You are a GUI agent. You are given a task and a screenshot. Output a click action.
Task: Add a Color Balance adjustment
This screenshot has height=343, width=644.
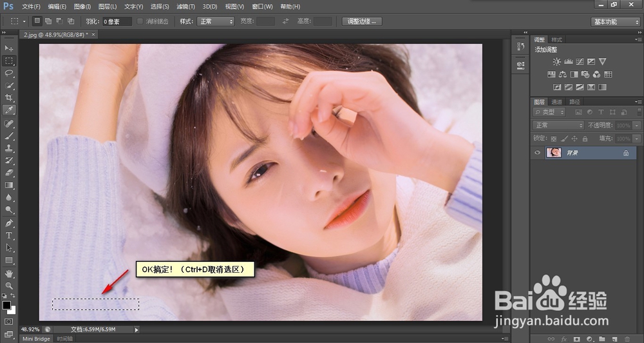tap(563, 74)
